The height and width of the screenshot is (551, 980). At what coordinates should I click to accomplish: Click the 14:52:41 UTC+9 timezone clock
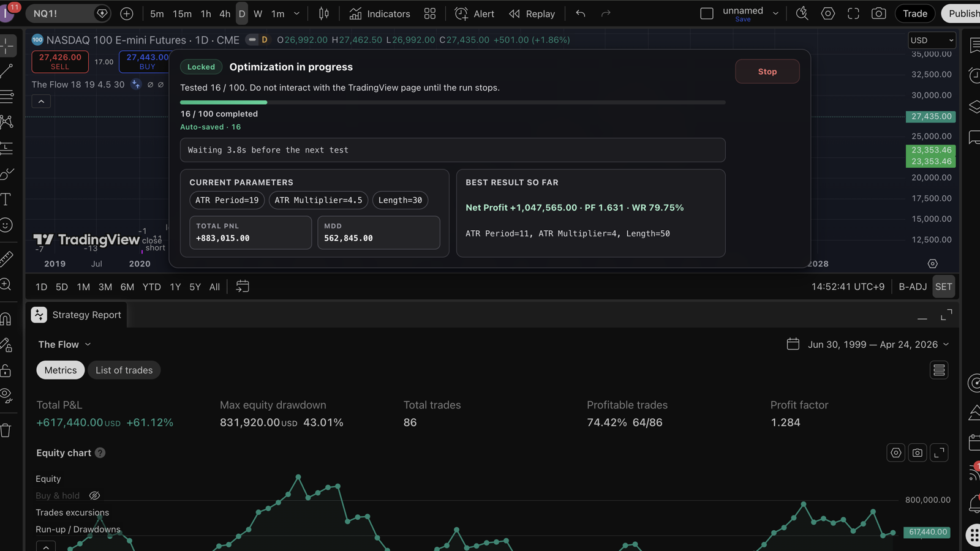click(848, 287)
